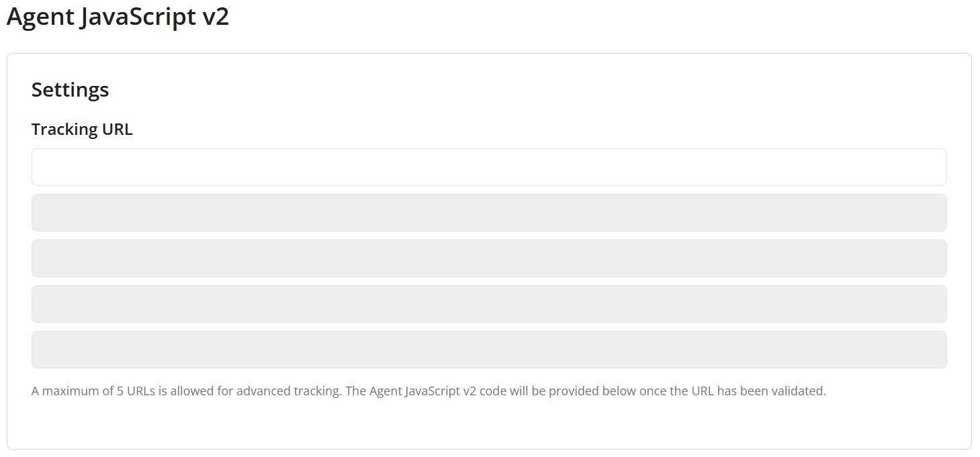Select the second Tracking URL field
This screenshot has width=980, height=457.
point(489,213)
